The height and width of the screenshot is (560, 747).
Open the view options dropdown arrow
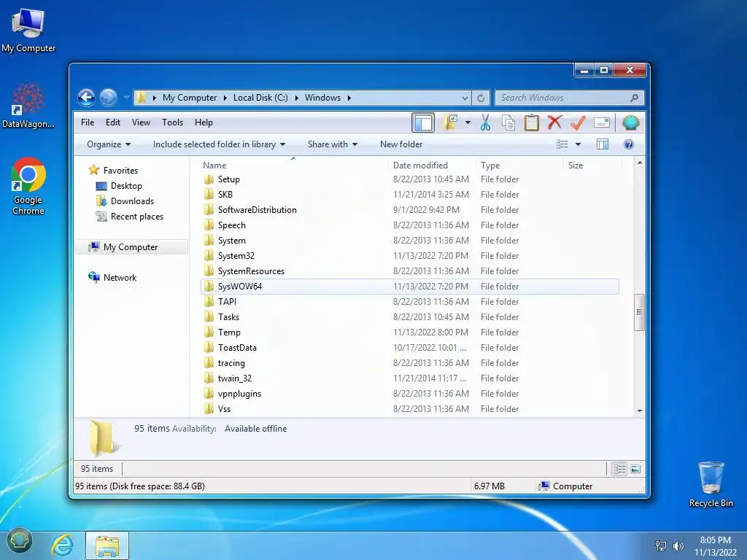click(578, 144)
